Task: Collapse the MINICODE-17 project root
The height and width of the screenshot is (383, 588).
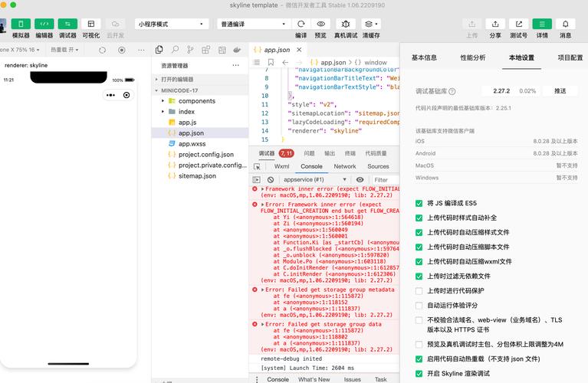Action: (200, 90)
